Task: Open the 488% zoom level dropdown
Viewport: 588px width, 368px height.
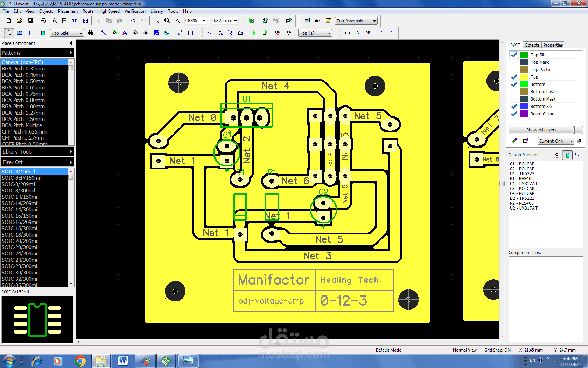Action: [x=204, y=21]
